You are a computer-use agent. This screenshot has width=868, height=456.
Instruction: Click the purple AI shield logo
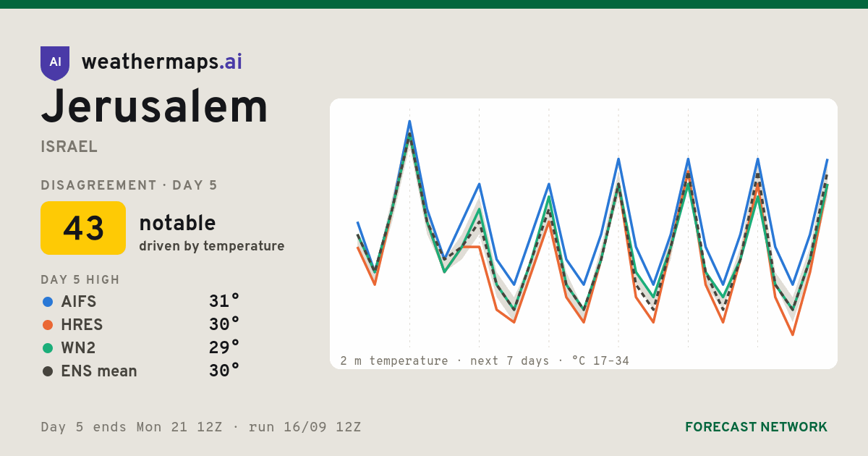[55, 63]
